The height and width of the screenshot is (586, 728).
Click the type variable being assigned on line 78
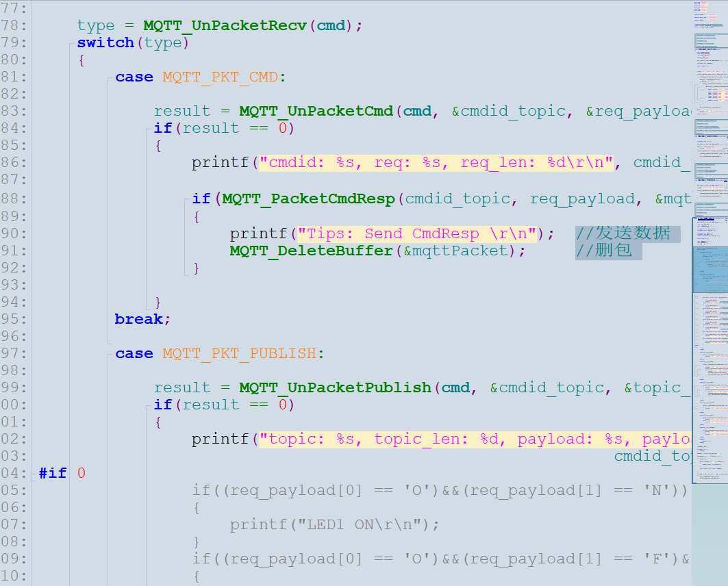(x=96, y=25)
